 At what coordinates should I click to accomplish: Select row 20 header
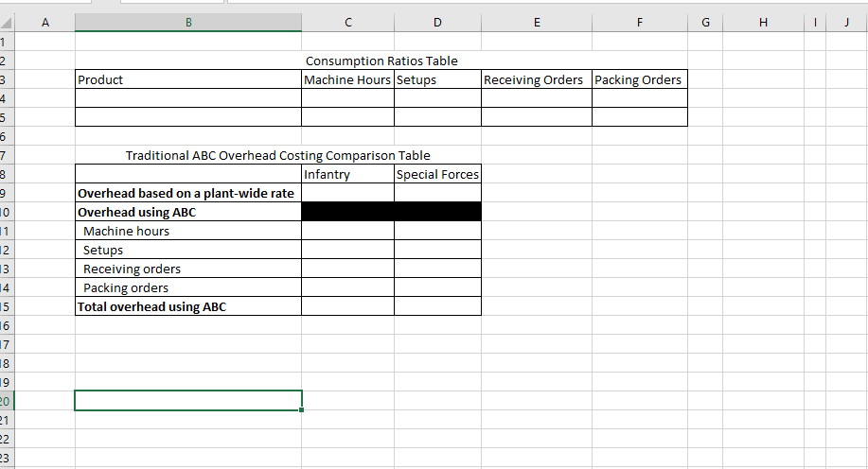pyautogui.click(x=6, y=401)
